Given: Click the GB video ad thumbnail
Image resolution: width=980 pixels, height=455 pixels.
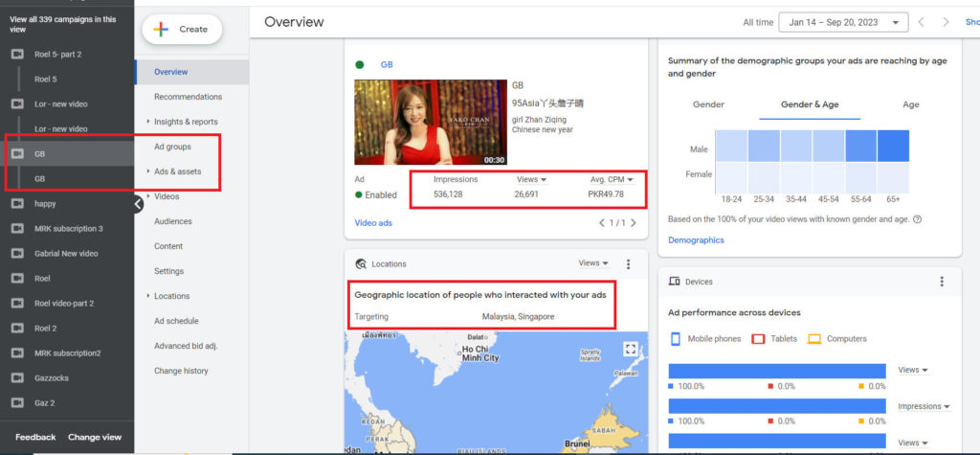Looking at the screenshot, I should click(431, 123).
